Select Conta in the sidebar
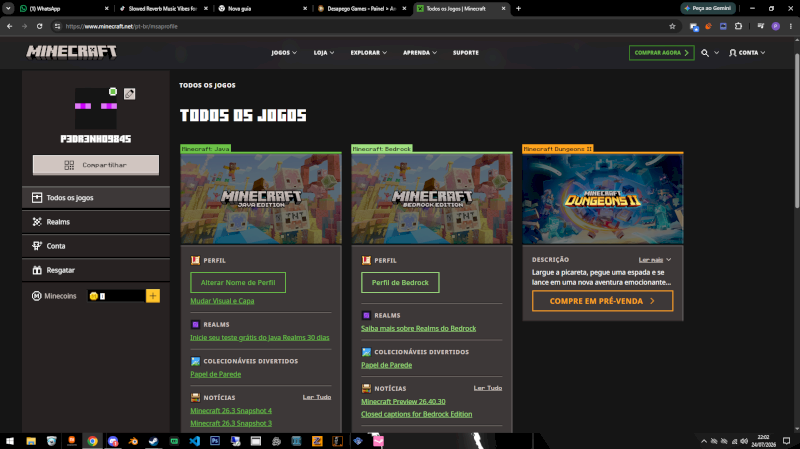 coord(96,246)
